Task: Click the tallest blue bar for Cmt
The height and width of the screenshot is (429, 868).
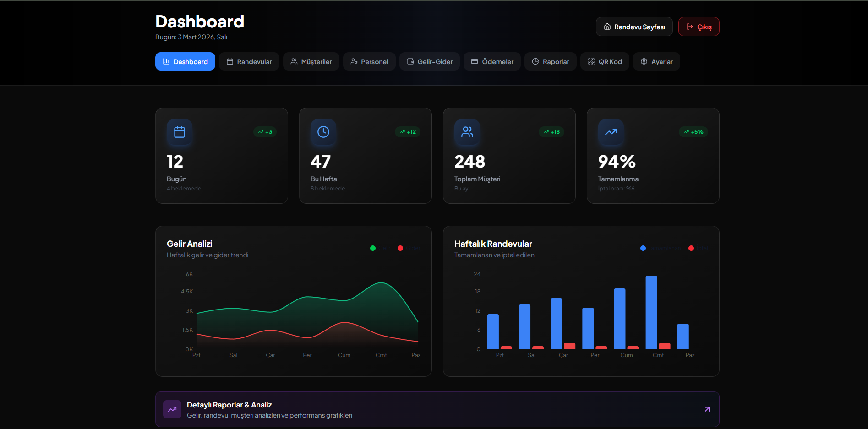Action: (651, 312)
